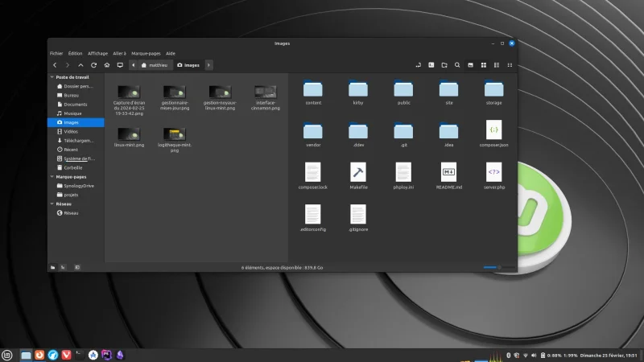The width and height of the screenshot is (644, 362).
Task: Collapse the Marque-pages sidebar section
Action: [52, 177]
